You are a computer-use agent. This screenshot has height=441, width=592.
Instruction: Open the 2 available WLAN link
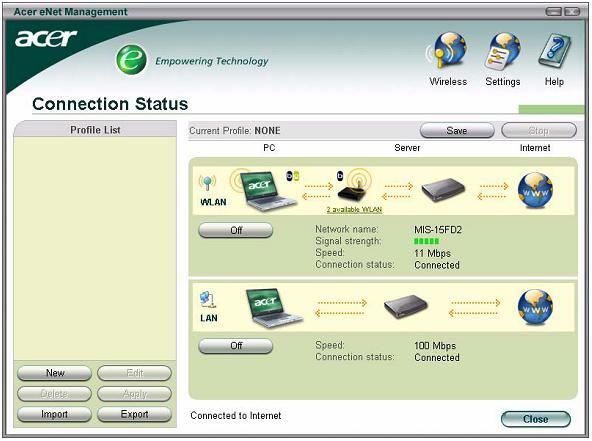coord(354,210)
